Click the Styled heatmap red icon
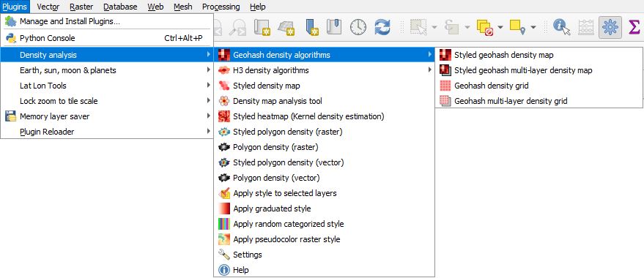The width and height of the screenshot is (644, 278). pyautogui.click(x=224, y=116)
